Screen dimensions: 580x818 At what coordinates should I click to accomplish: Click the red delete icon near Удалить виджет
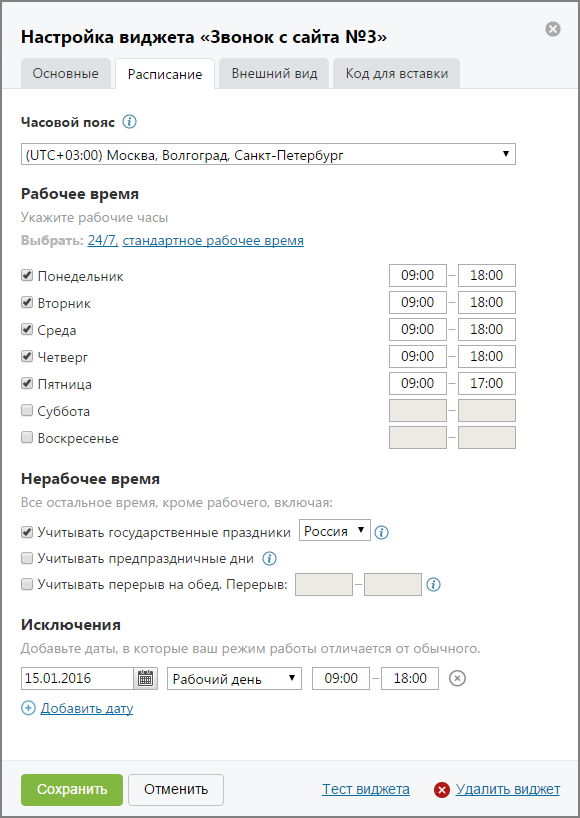(x=442, y=790)
